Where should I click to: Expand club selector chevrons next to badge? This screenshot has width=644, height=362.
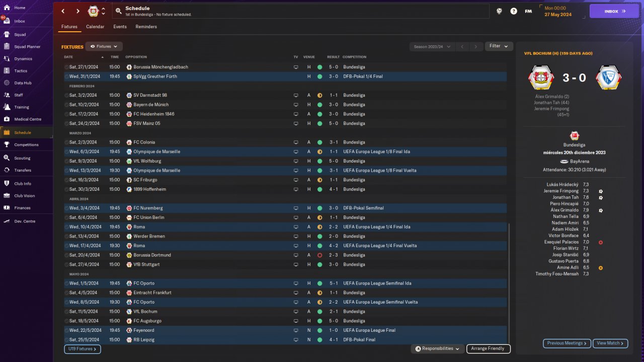tap(103, 11)
